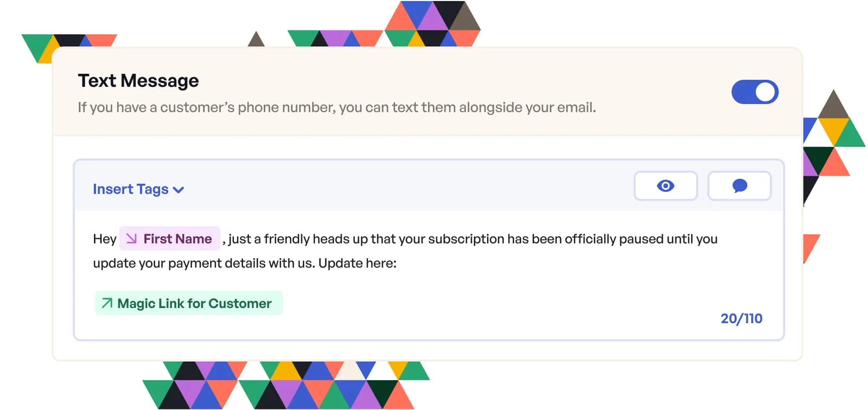Show message preview with the eye button
The width and height of the screenshot is (868, 410).
666,186
